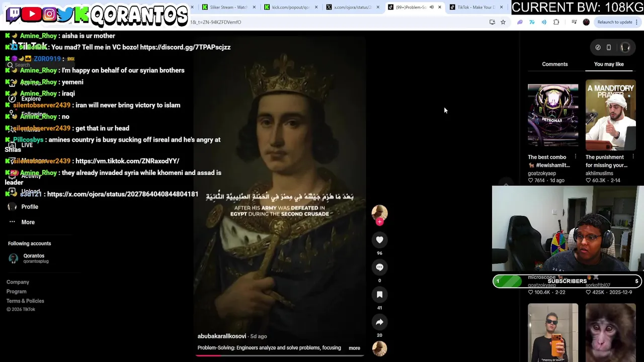Open the blue sound-wave extension icon
The image size is (644, 362).
point(544,22)
